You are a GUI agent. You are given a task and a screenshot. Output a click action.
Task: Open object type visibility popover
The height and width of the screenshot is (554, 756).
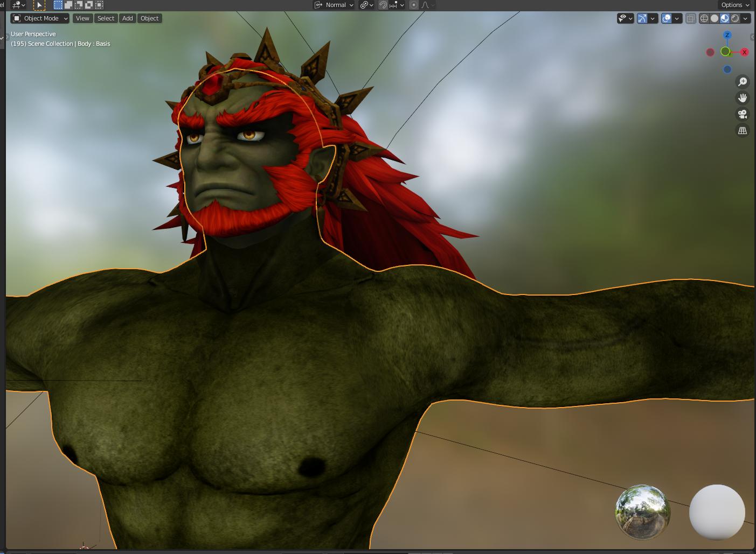(626, 18)
